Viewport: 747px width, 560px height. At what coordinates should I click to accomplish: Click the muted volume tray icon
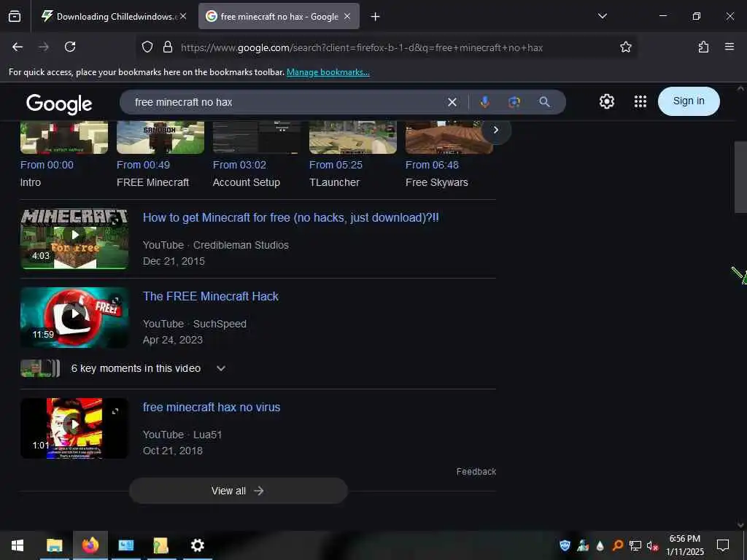pyautogui.click(x=652, y=545)
